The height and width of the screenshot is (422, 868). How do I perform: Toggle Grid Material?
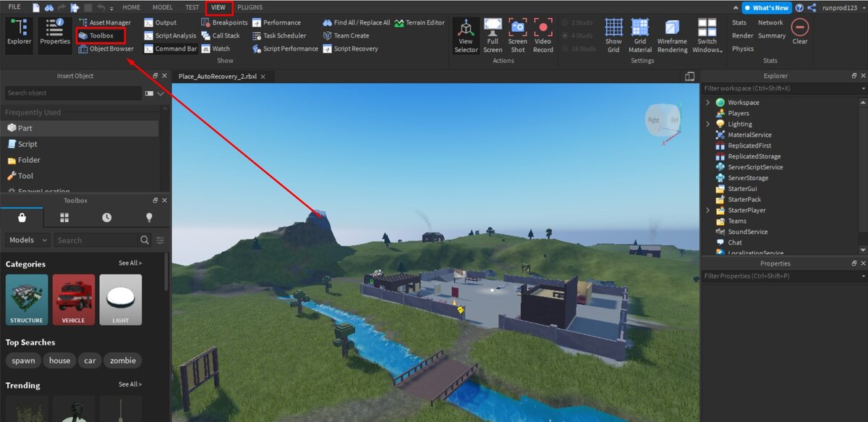(640, 35)
